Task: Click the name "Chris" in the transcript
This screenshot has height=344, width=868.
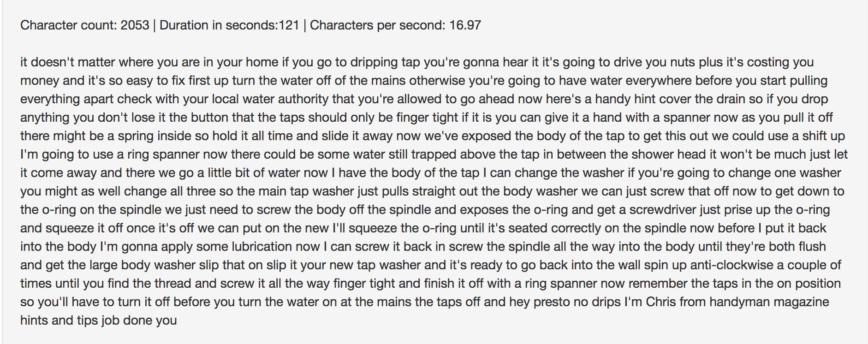Action: point(664,302)
